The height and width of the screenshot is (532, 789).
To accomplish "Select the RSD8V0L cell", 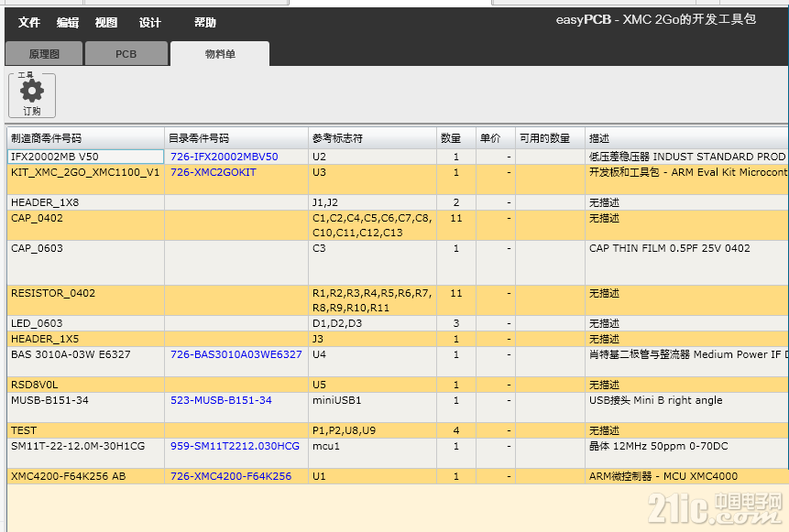I will point(85,385).
